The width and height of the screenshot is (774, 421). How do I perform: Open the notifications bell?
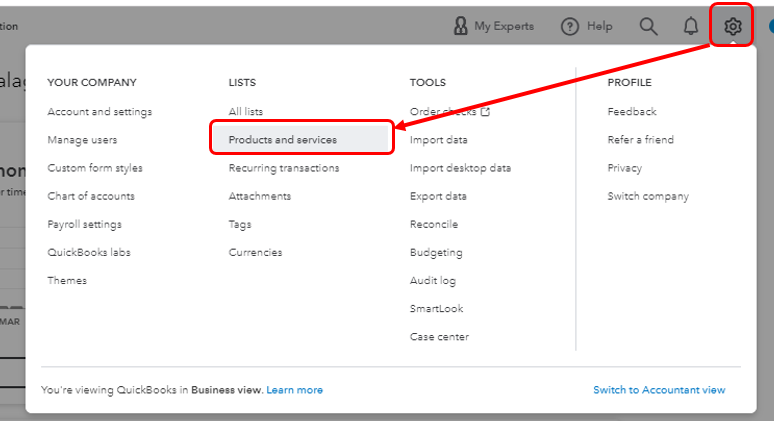(x=690, y=26)
